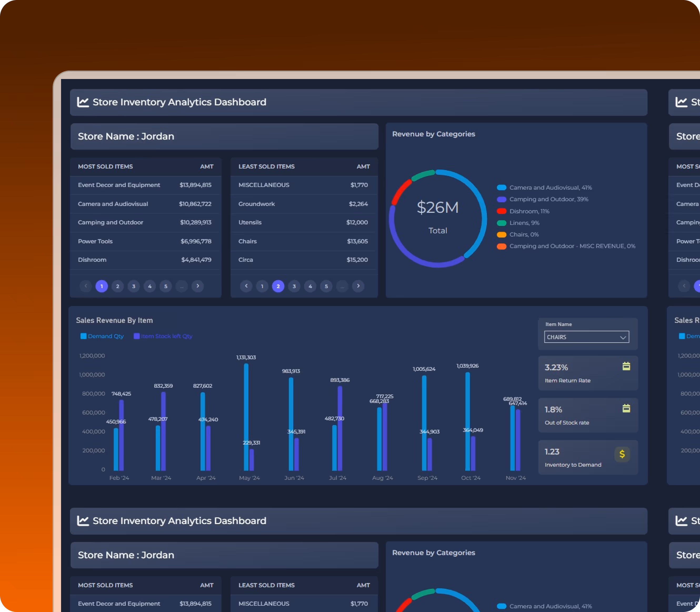The image size is (700, 612).
Task: Click the amount $15,200 in Least Sold Items
Action: coord(357,260)
